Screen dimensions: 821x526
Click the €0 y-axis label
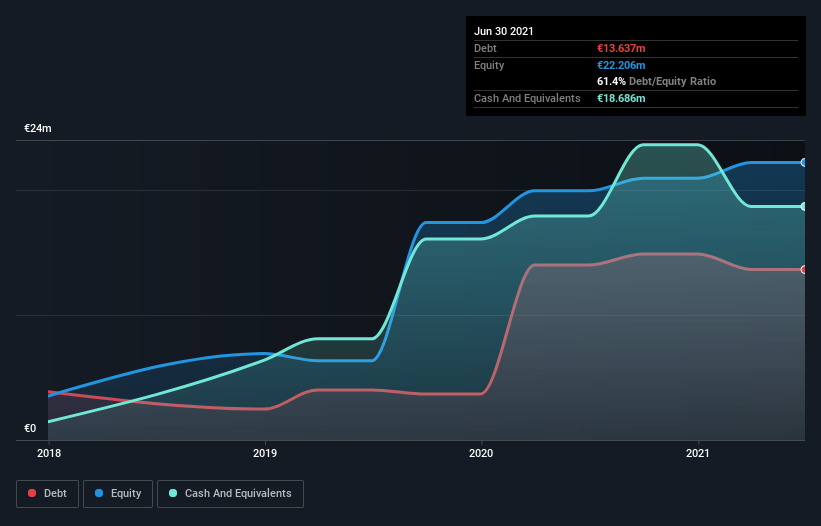point(30,428)
